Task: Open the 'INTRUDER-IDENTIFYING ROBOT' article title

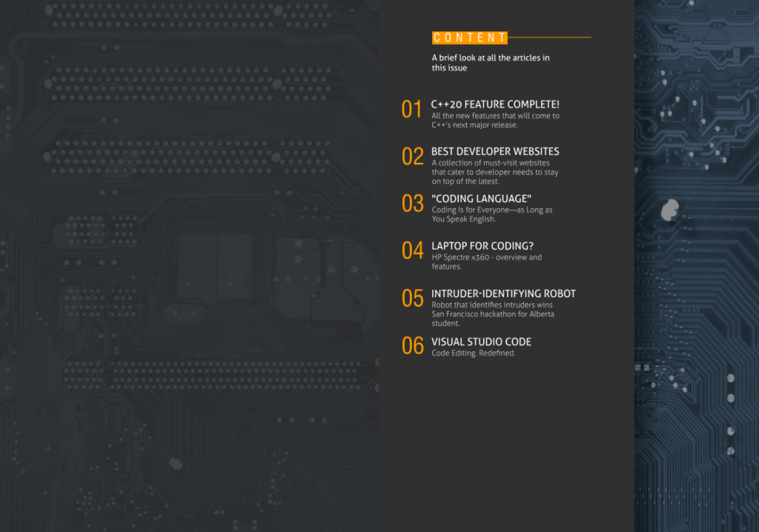Action: click(503, 293)
